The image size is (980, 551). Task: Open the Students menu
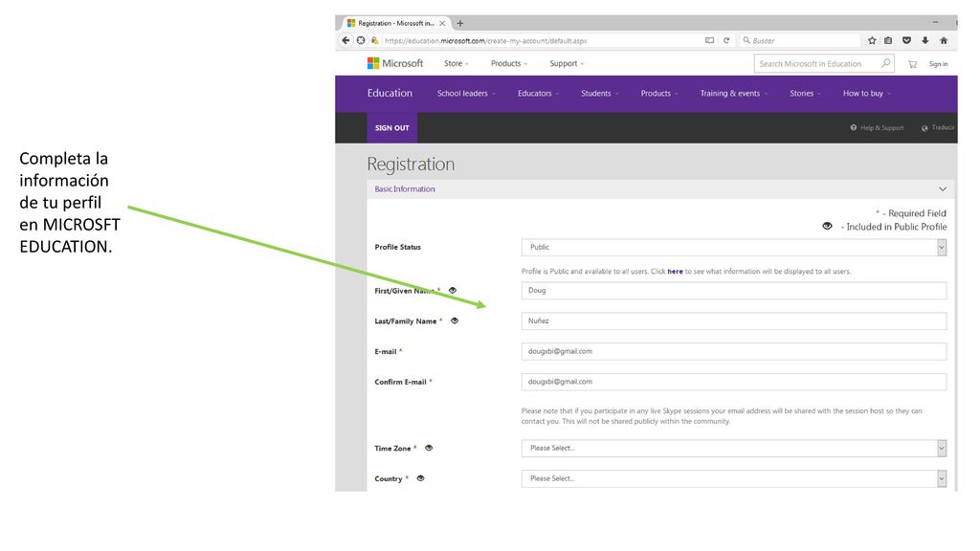(599, 93)
